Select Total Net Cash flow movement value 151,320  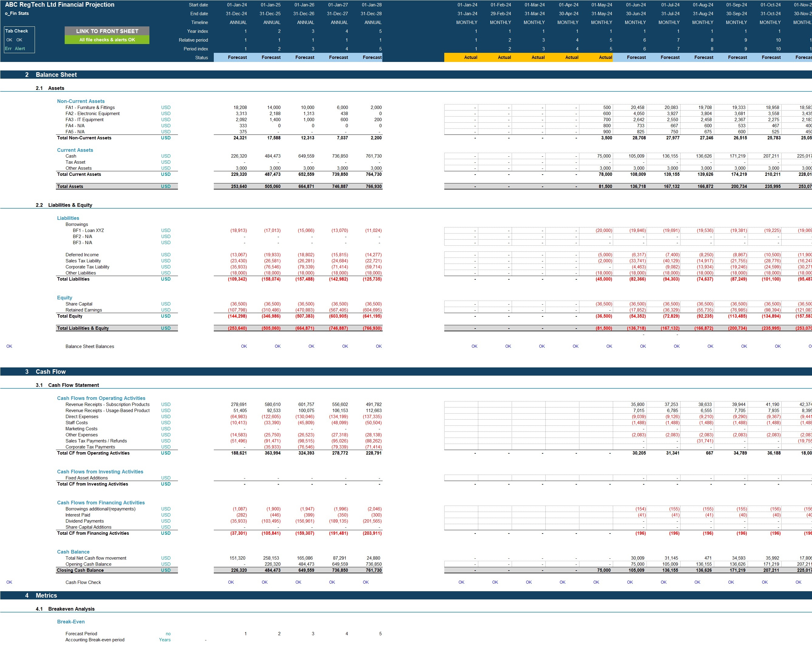click(237, 558)
